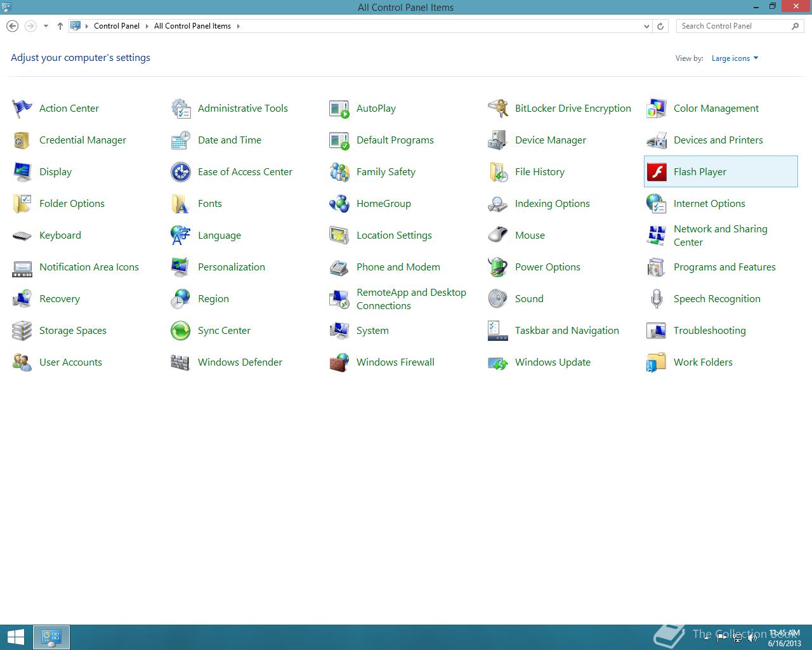The image size is (812, 650).
Task: Open the red Flash Player icon
Action: (657, 172)
